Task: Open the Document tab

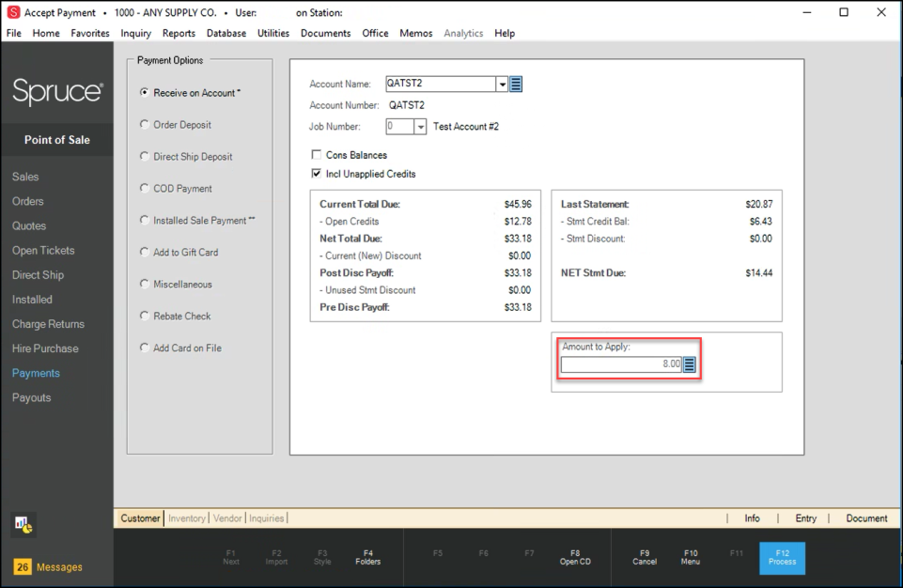Action: click(866, 518)
